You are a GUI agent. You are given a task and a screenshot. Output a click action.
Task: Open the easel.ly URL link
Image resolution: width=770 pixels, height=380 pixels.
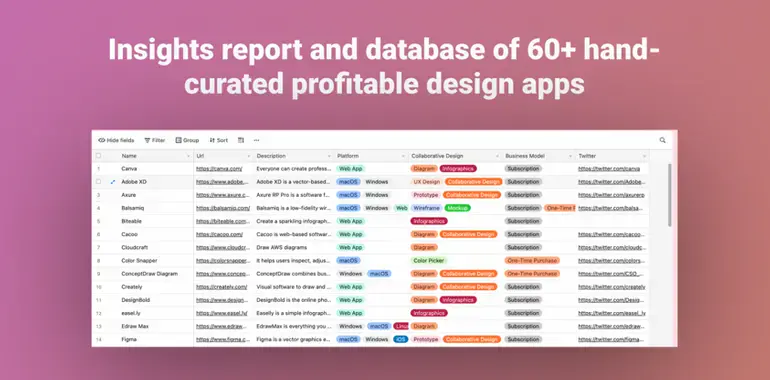point(221,313)
